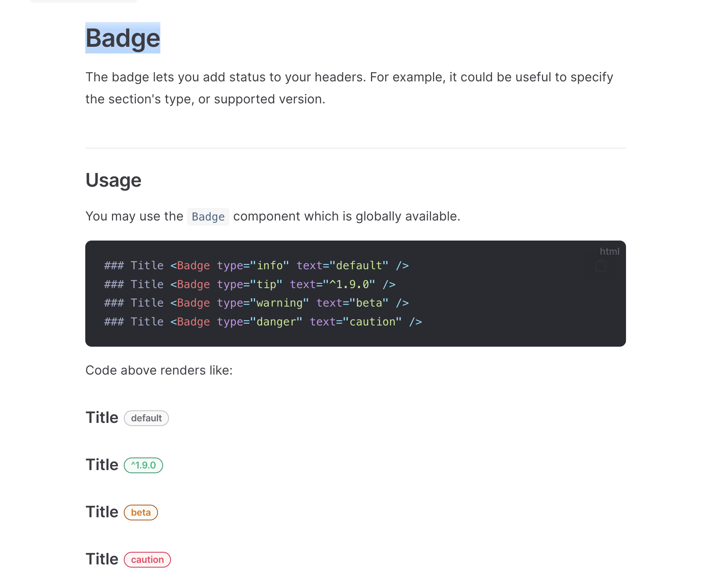Click the orange beta badge
The image size is (705, 588).
[141, 513]
